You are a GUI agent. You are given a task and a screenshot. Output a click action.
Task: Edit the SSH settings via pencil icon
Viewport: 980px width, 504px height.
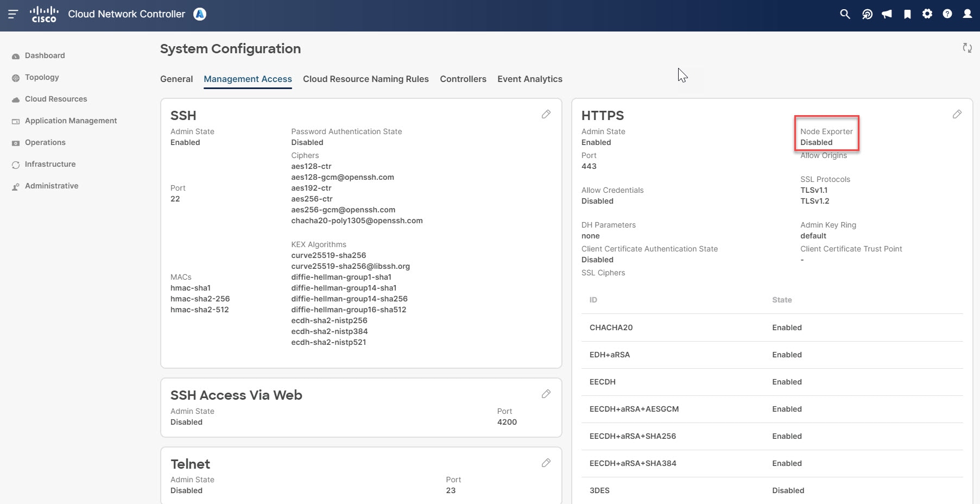[x=546, y=114]
